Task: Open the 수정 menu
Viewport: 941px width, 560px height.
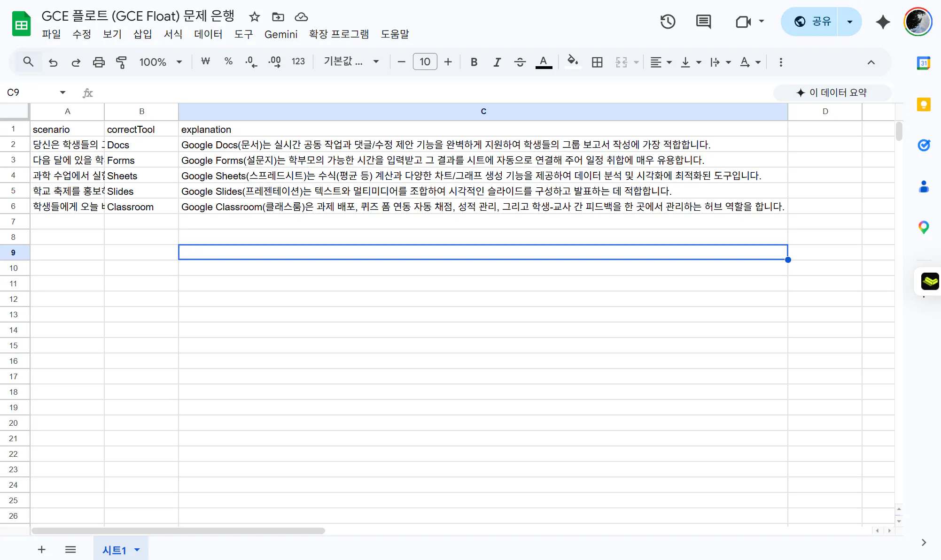Action: [x=82, y=34]
